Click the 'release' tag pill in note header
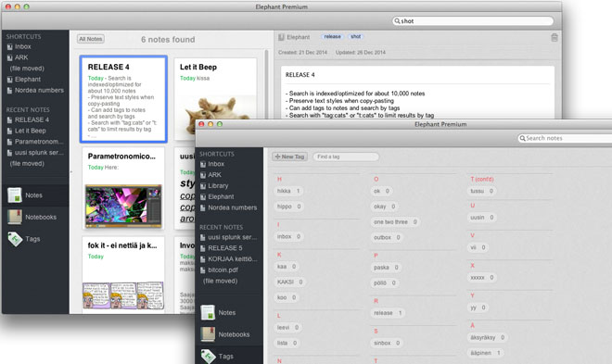Viewport: 612px width, 364px height. click(x=332, y=37)
